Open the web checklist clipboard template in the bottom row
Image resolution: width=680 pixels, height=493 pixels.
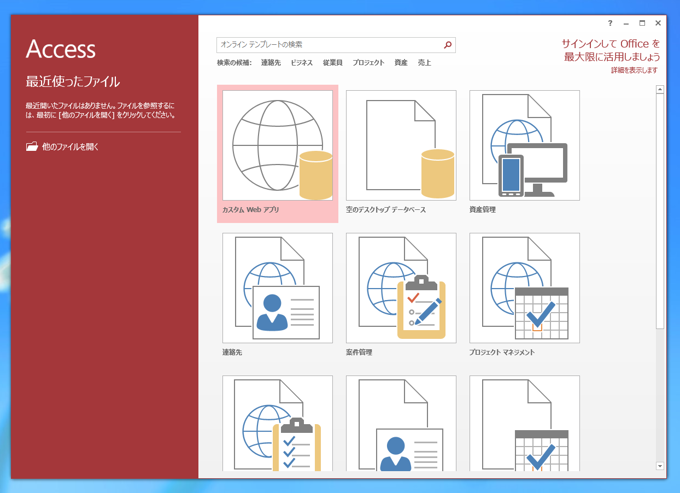pyautogui.click(x=278, y=423)
